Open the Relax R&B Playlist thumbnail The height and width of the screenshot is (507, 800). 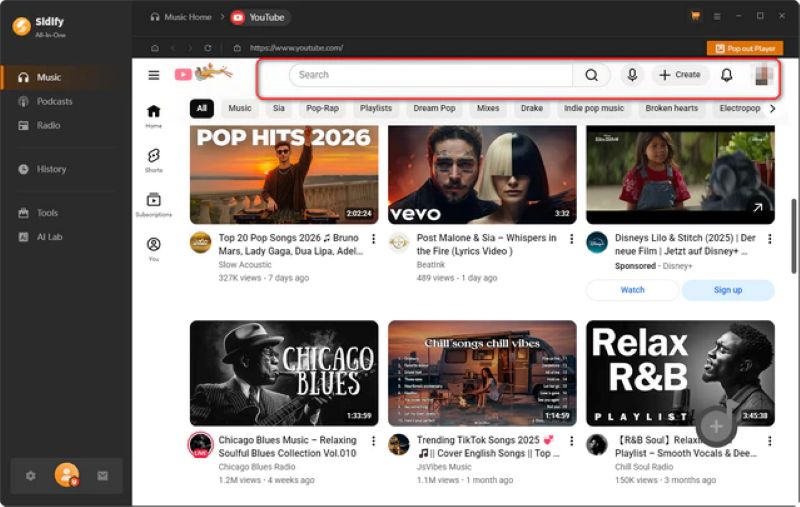pyautogui.click(x=680, y=373)
